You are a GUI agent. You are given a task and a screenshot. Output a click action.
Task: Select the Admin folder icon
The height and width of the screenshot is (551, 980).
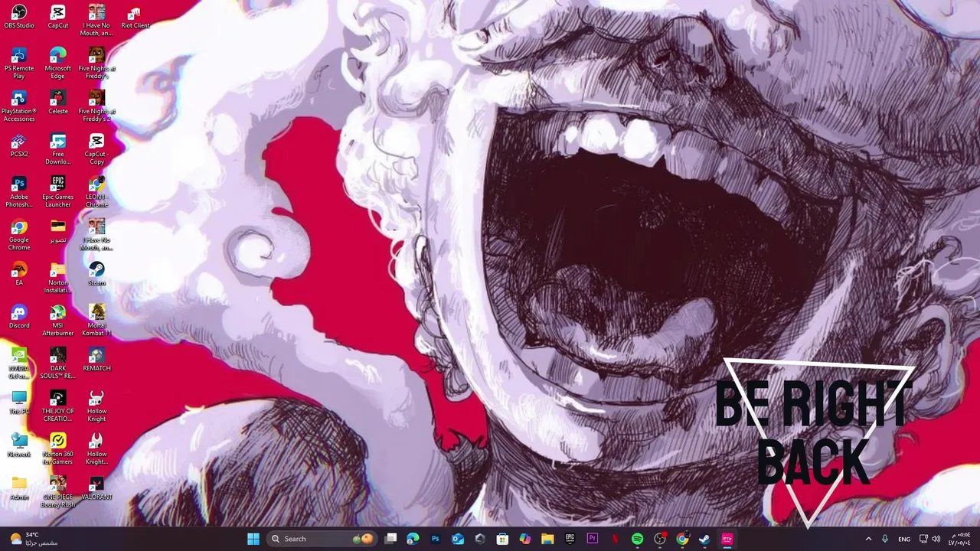click(19, 488)
